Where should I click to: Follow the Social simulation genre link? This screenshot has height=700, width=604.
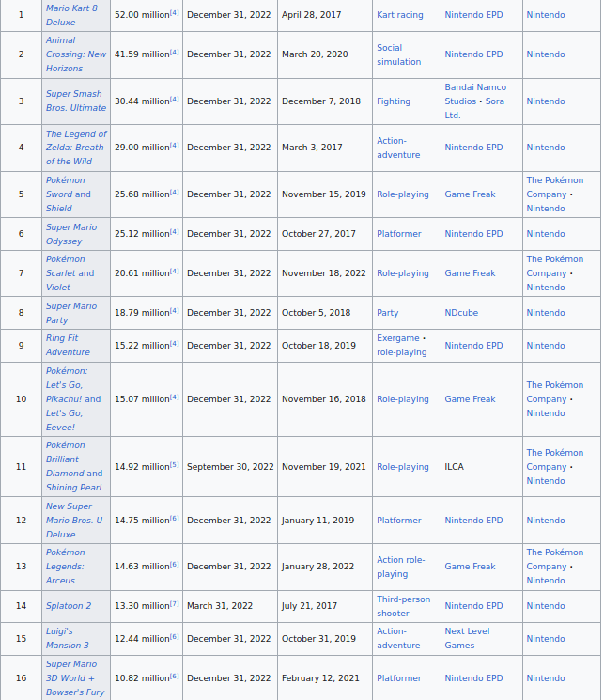tap(398, 54)
